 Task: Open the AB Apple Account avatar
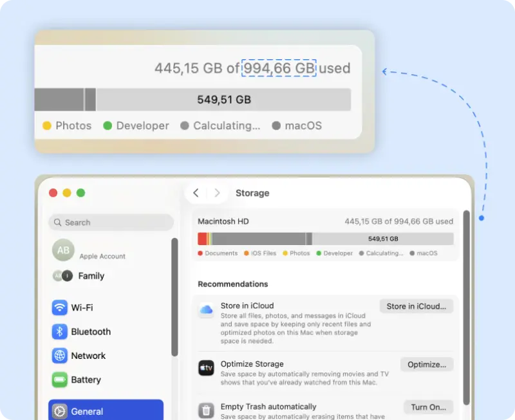tap(63, 250)
